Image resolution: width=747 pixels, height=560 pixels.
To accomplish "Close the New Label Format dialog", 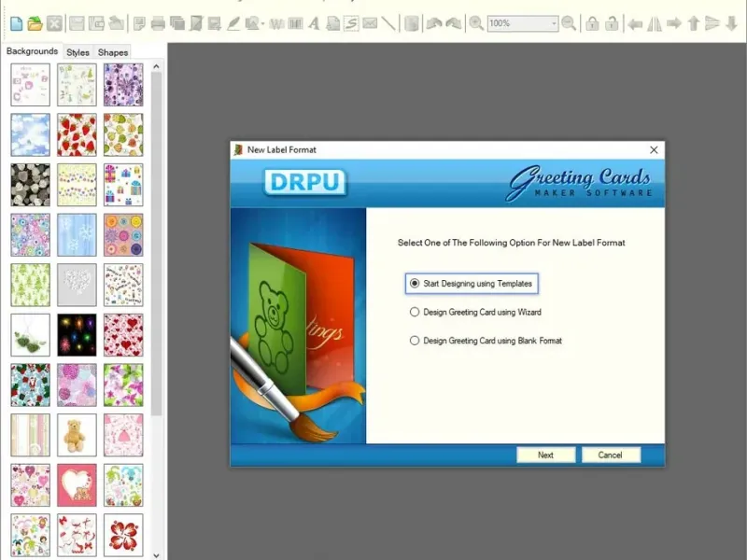I will point(654,150).
